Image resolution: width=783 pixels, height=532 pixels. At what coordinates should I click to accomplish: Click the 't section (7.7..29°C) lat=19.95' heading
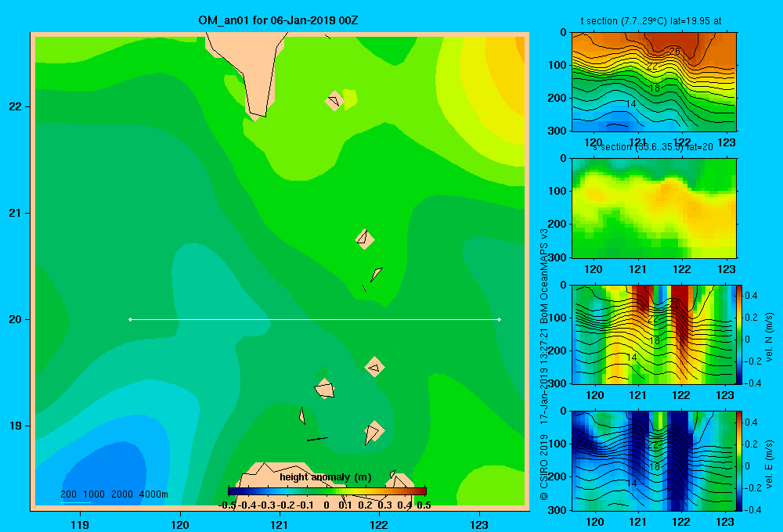(x=651, y=21)
